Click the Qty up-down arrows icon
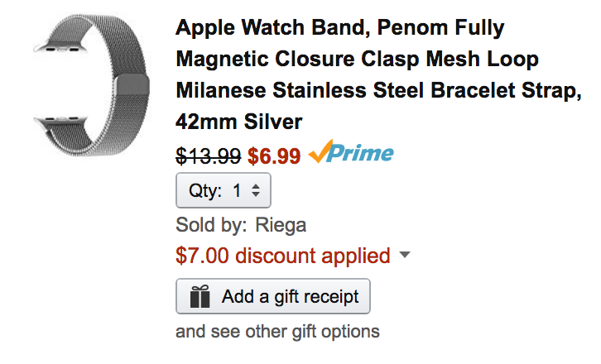Viewport: 601px width, 364px height. (x=256, y=191)
